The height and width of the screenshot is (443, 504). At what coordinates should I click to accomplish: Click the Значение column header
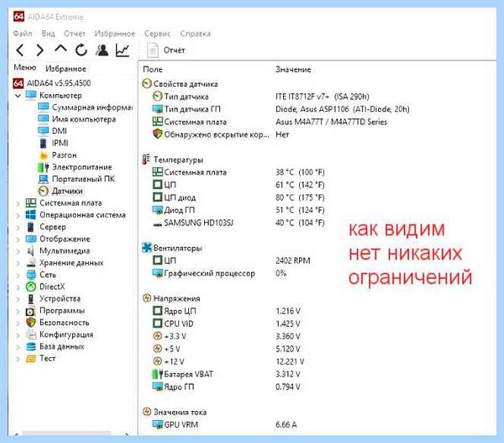(x=293, y=70)
